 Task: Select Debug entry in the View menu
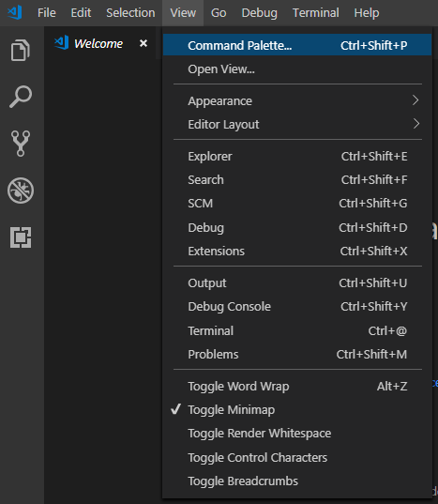click(x=297, y=227)
